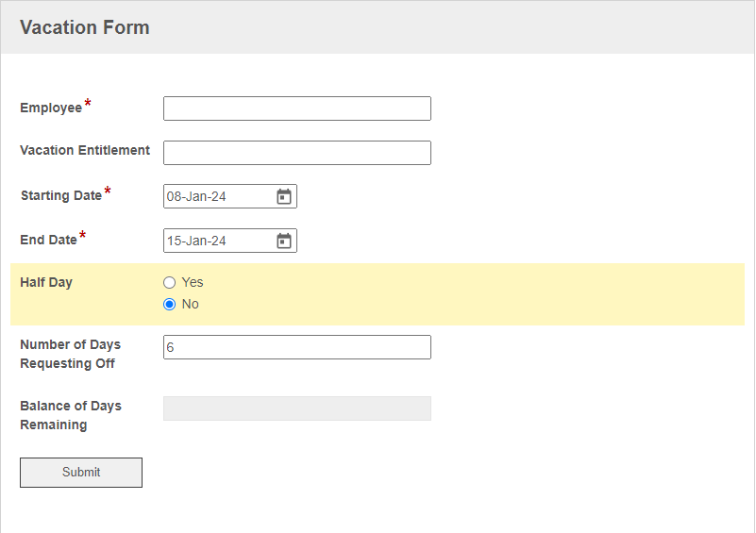
Task: Click the Starting Date label
Action: pos(61,195)
